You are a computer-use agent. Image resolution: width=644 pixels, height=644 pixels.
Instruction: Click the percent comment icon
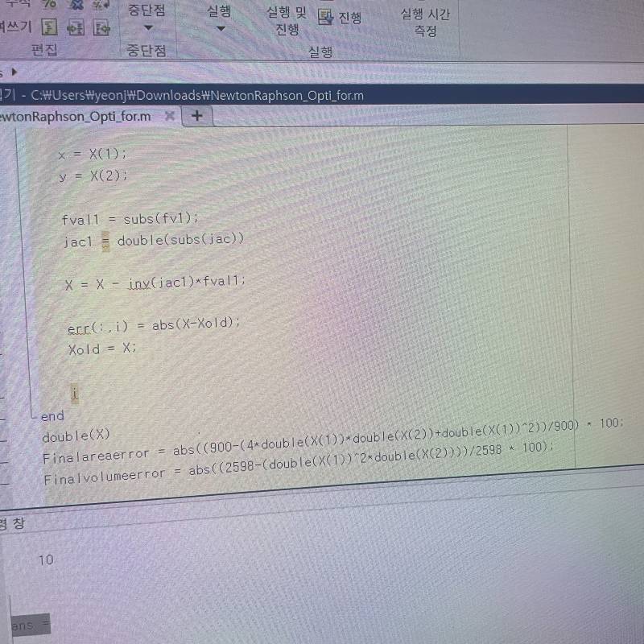[x=48, y=5]
